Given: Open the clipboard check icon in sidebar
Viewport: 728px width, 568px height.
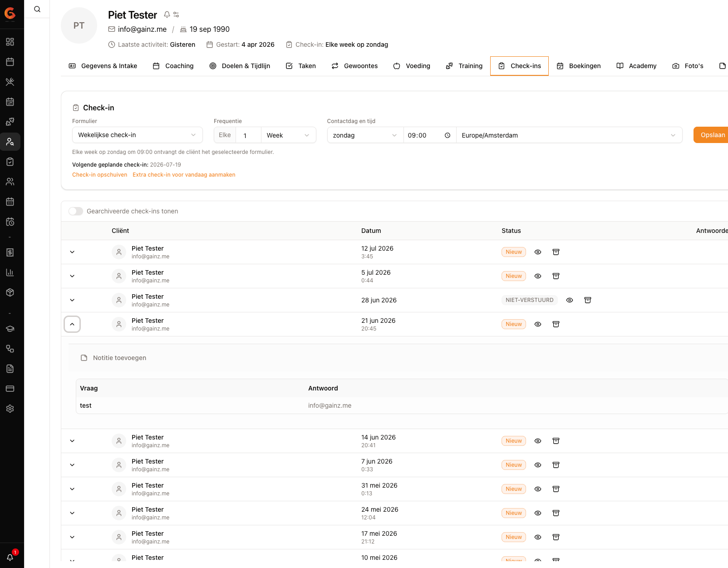Looking at the screenshot, I should click(10, 162).
